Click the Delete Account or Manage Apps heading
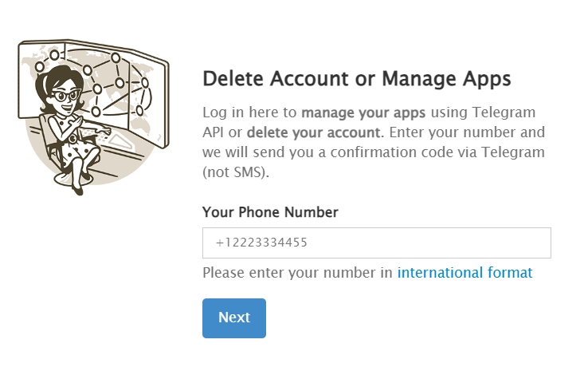 click(356, 79)
